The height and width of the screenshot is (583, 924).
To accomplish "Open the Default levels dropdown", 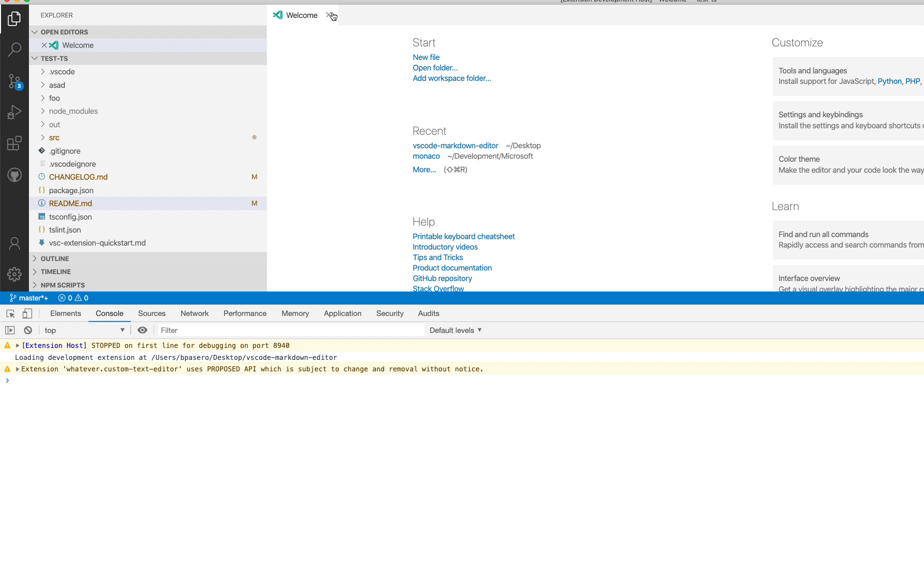I will click(x=455, y=330).
